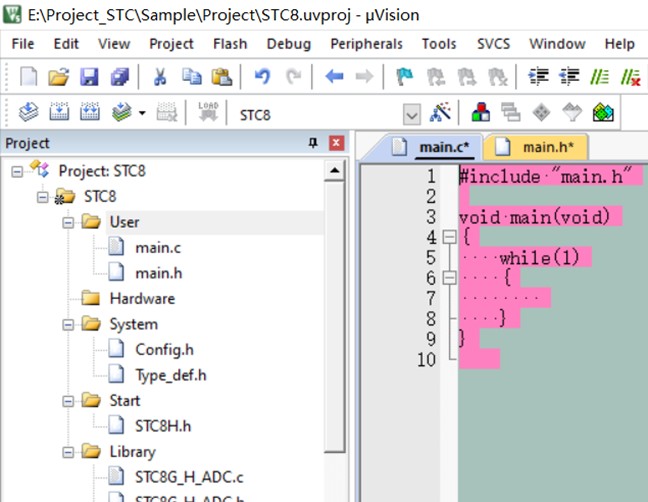Open the STC8 target selection dropdown
This screenshot has height=502, width=648.
tap(412, 114)
